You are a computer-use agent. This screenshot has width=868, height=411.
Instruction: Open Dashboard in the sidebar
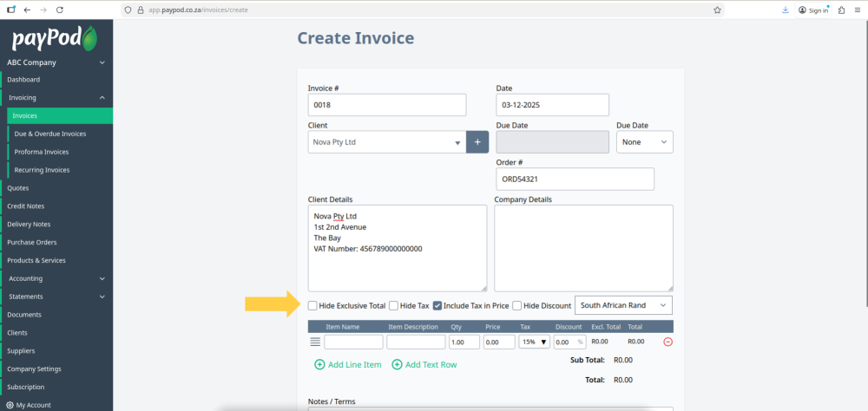tap(56, 80)
